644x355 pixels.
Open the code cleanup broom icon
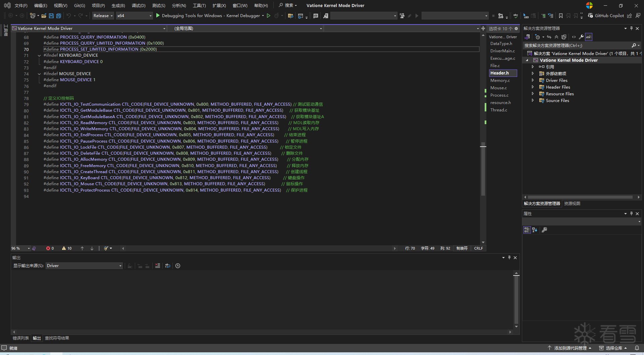coord(106,248)
